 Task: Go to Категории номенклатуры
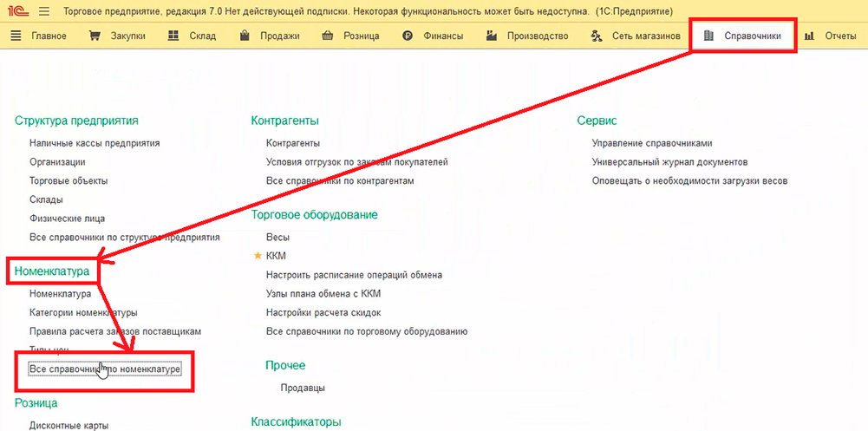pyautogui.click(x=83, y=312)
